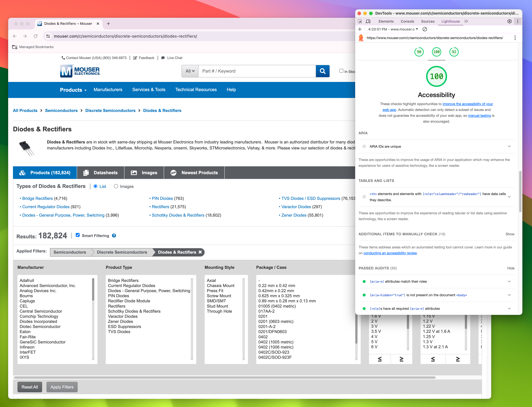Open the Newest Products tab
This screenshot has width=532, height=407.
tap(194, 173)
